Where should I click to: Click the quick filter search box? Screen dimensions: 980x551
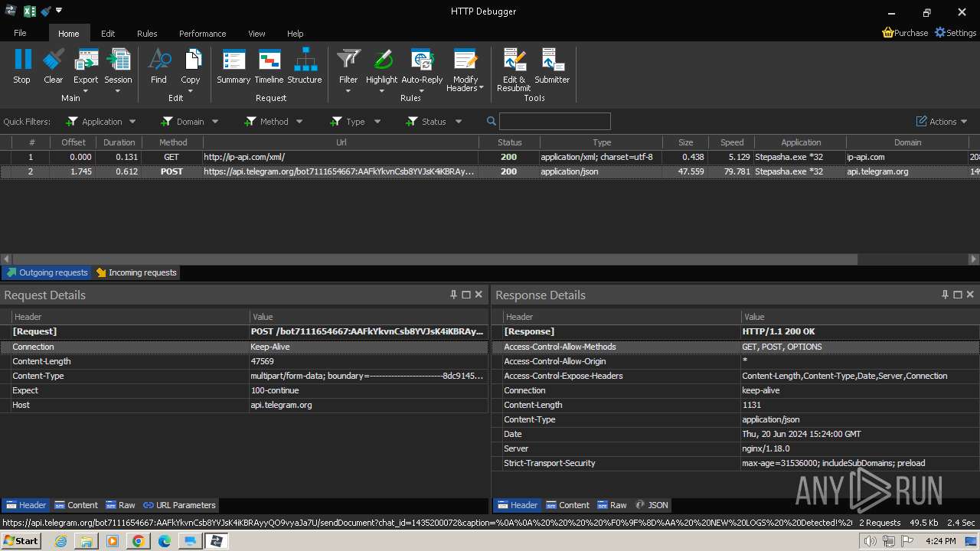click(x=555, y=121)
